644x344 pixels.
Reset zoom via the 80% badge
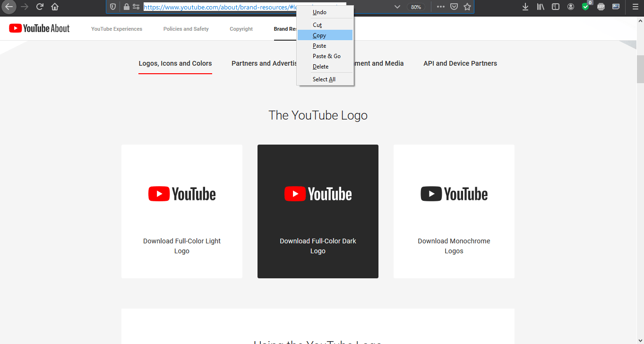416,7
